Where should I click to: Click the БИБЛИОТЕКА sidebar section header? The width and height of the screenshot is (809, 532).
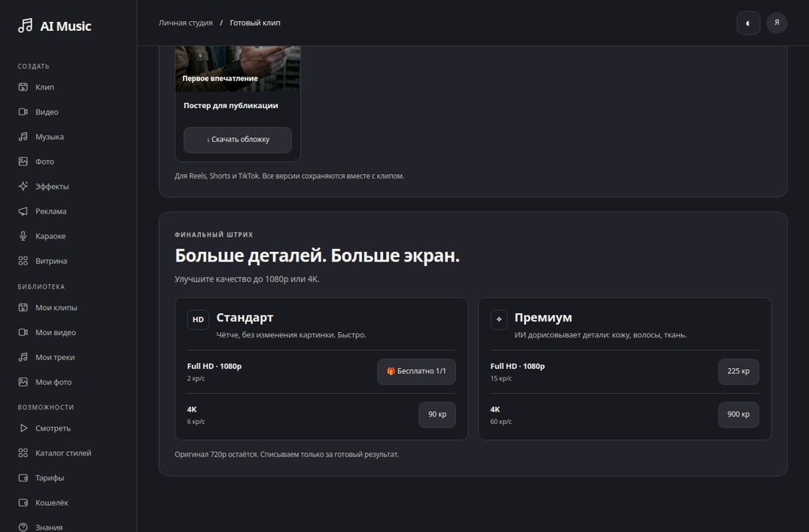(41, 287)
